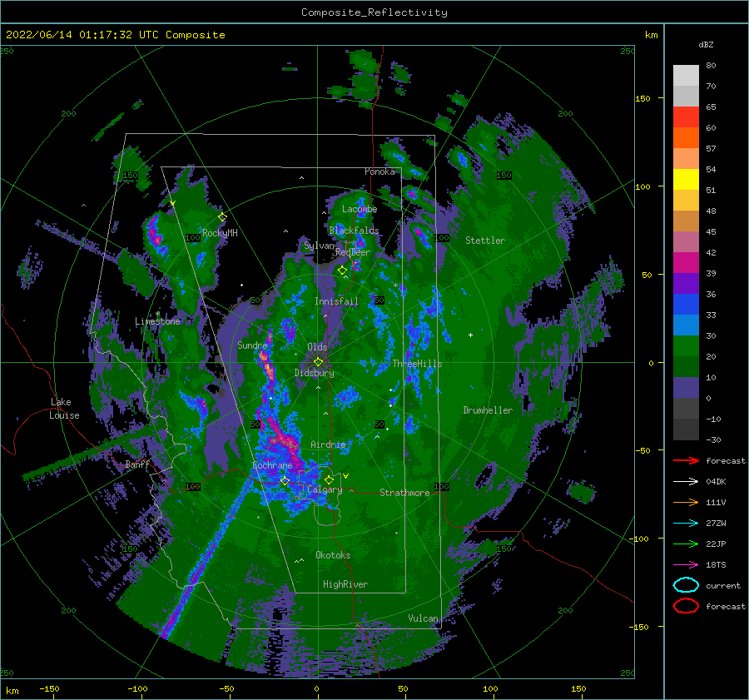
Task: Click the yellow radar-site diamond at Olds
Action: pos(318,362)
